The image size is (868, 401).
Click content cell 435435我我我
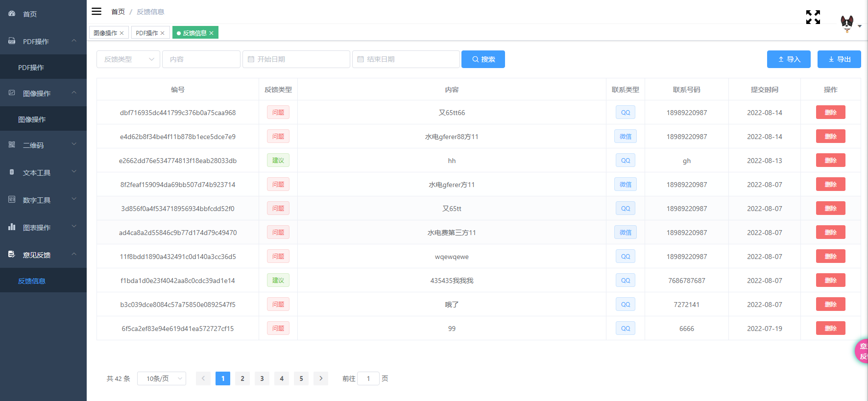coord(452,281)
